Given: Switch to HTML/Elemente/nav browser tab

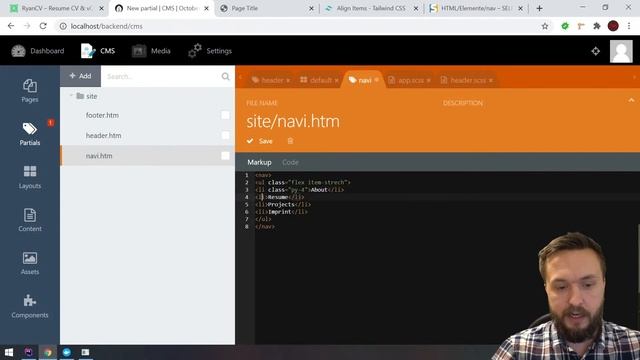Looking at the screenshot, I should coord(476,8).
